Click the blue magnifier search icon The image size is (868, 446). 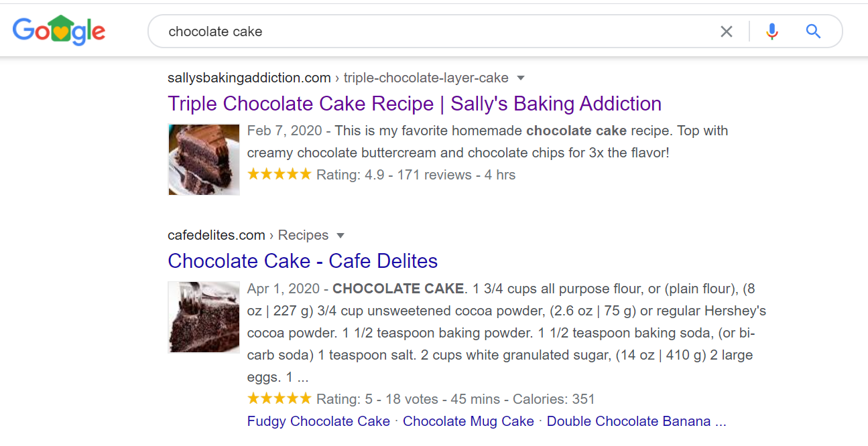[x=813, y=31]
